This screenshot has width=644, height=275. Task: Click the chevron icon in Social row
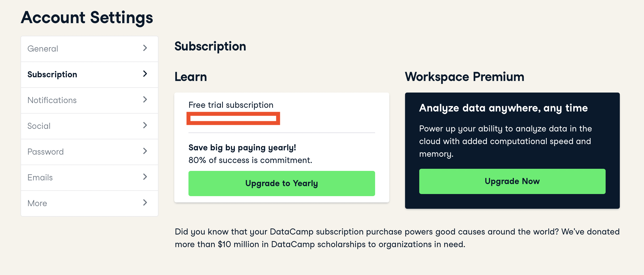[145, 125]
